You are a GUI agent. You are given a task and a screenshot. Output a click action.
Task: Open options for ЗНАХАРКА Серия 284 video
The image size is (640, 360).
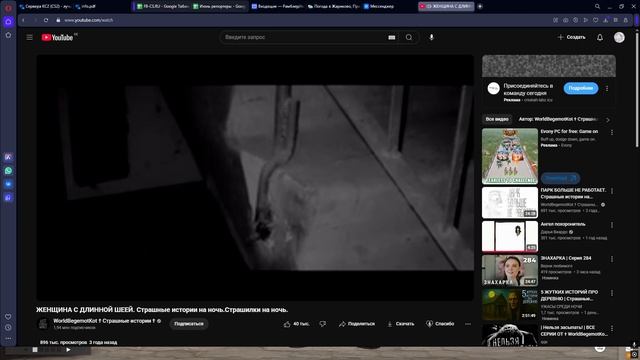tap(612, 259)
